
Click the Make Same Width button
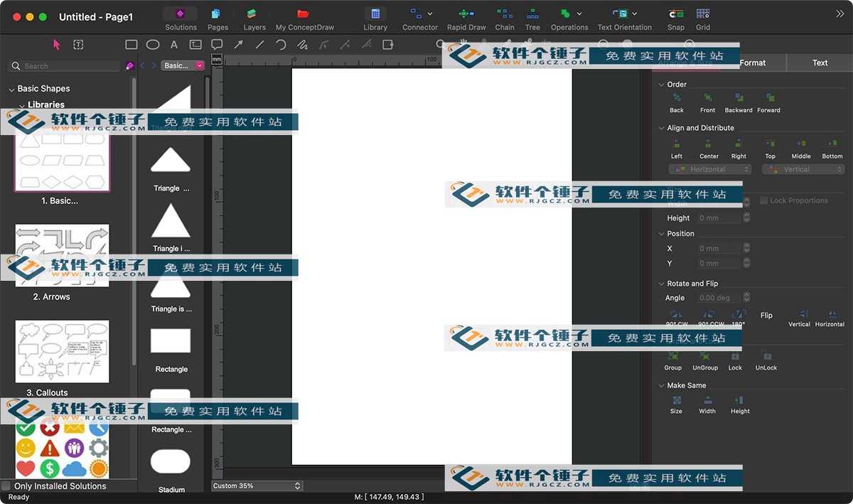707,402
